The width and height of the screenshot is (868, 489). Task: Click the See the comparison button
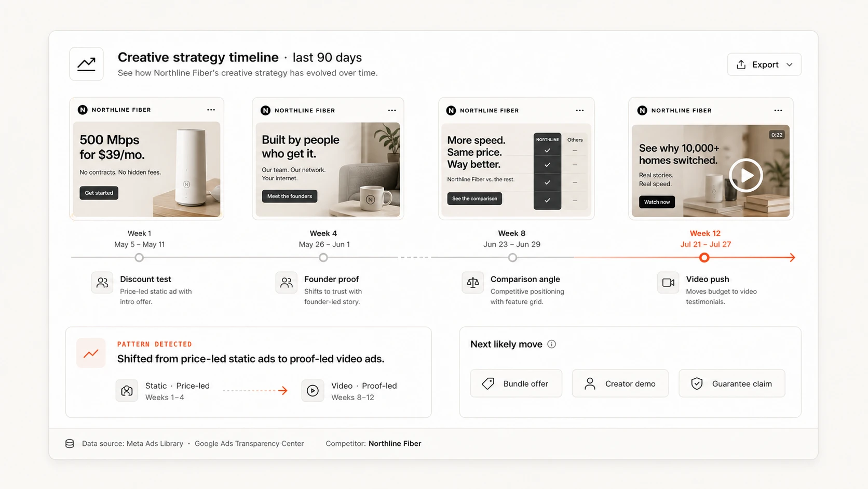(x=474, y=199)
